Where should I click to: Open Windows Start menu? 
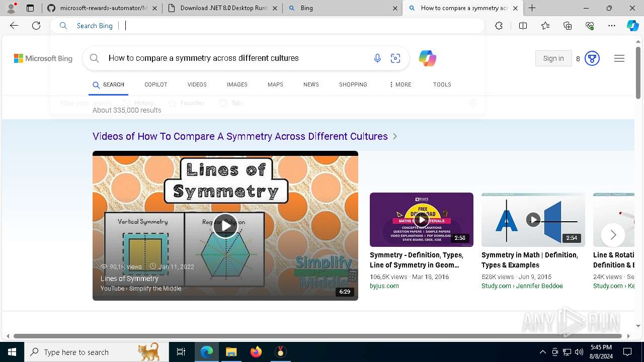(12, 352)
